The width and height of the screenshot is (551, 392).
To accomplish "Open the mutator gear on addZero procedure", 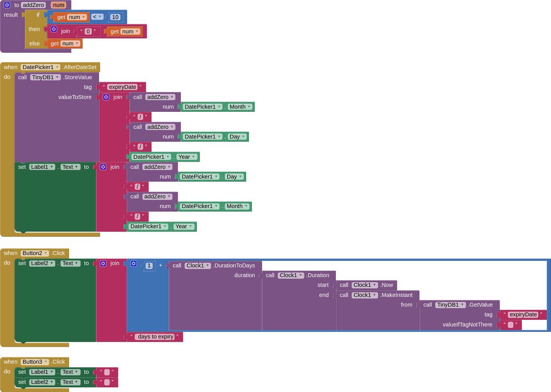I will [x=7, y=5].
